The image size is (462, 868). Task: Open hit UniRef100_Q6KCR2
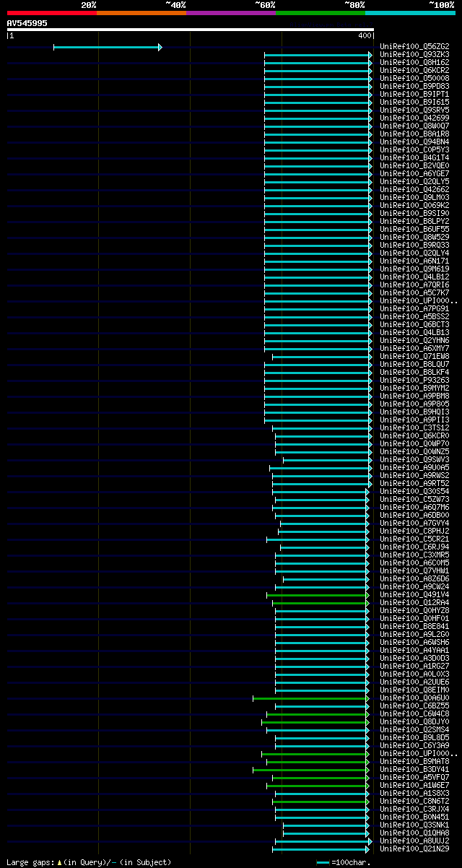(414, 71)
